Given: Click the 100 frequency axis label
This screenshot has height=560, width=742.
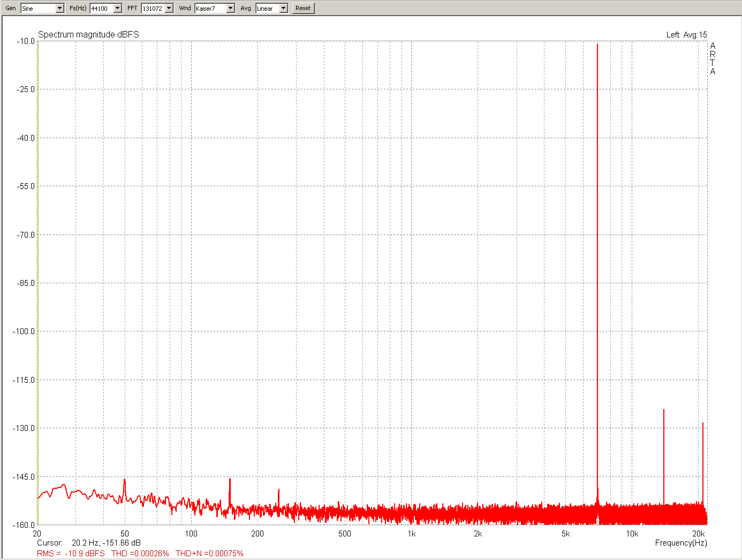Looking at the screenshot, I should tap(191, 534).
